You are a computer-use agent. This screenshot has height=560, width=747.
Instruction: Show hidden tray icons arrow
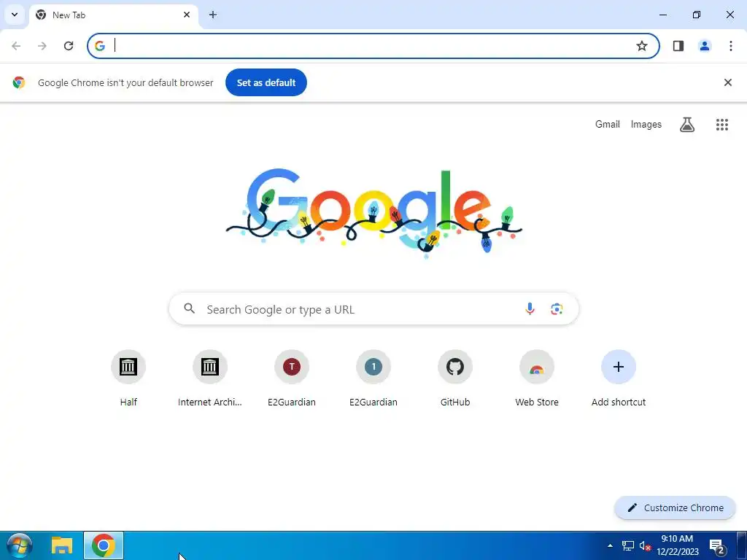610,545
